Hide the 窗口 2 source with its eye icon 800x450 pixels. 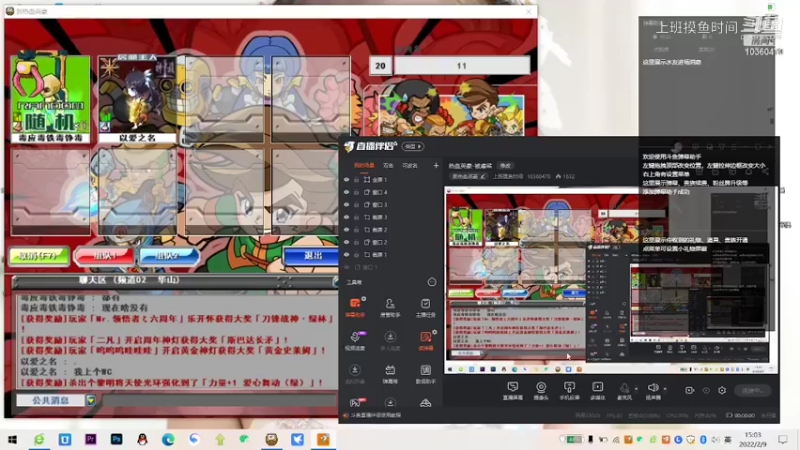click(346, 242)
